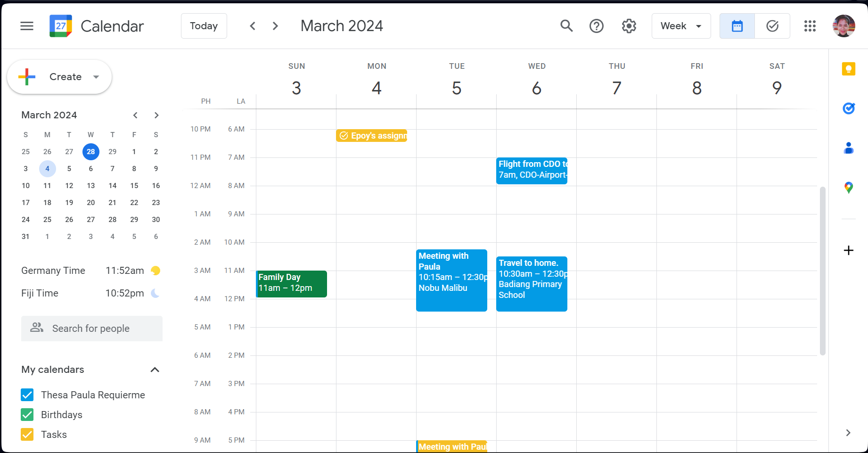The image size is (868, 453).
Task: Open the Google apps grid
Action: coord(810,26)
